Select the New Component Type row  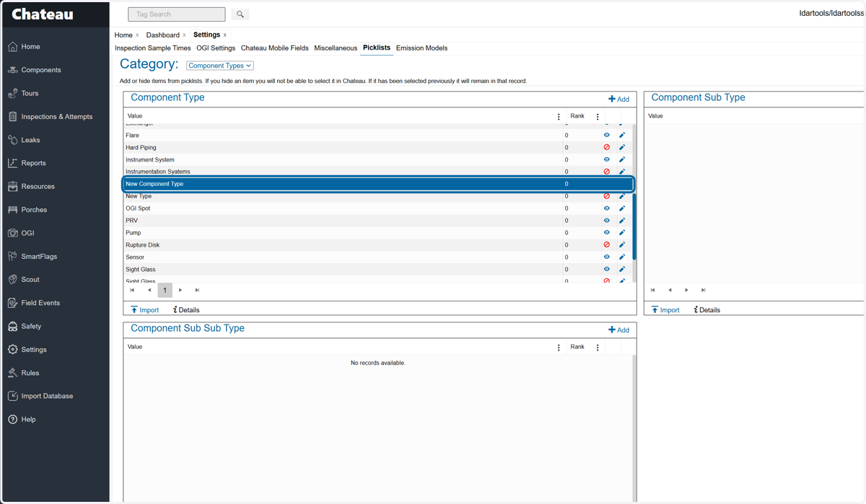[x=378, y=184]
